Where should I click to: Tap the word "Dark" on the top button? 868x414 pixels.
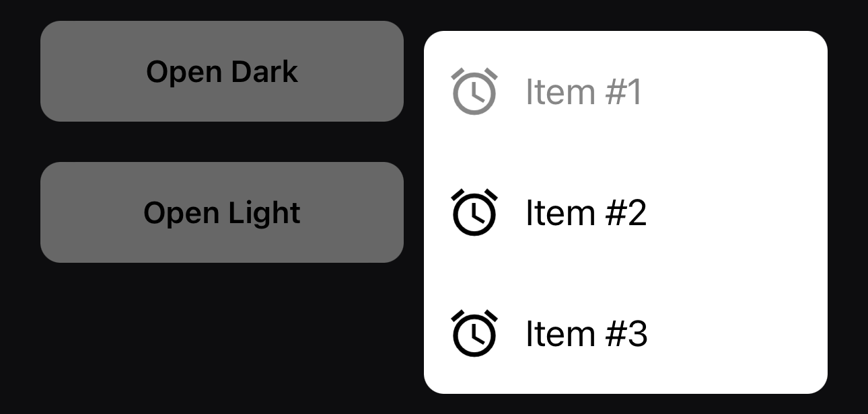click(x=264, y=72)
